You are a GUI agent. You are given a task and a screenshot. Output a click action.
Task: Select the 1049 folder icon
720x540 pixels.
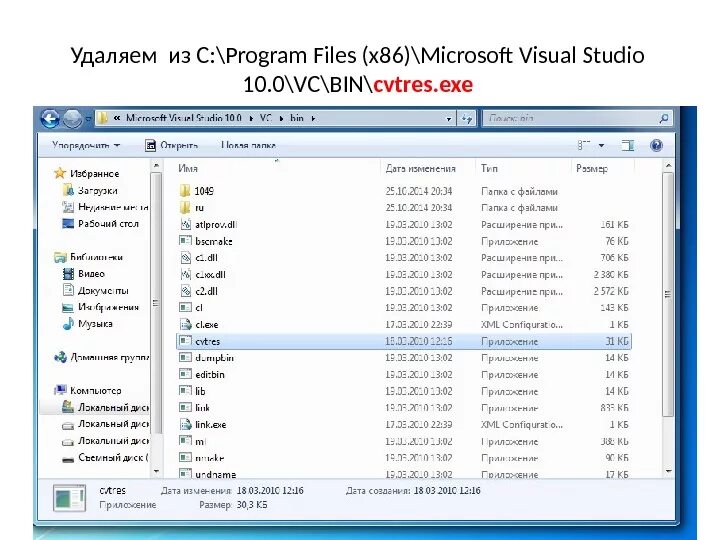pos(185,191)
